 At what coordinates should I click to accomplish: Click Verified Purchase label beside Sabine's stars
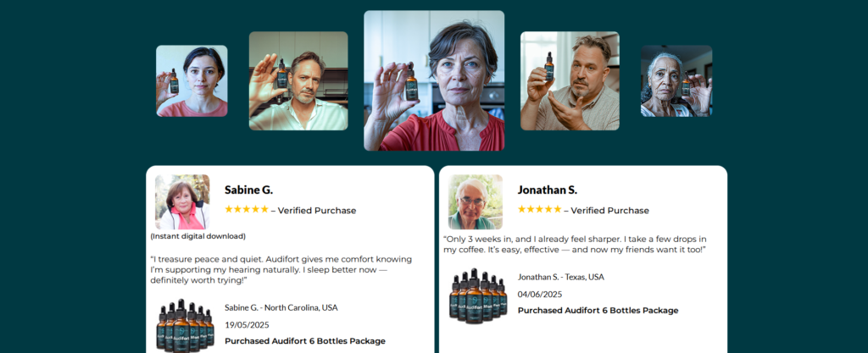317,210
